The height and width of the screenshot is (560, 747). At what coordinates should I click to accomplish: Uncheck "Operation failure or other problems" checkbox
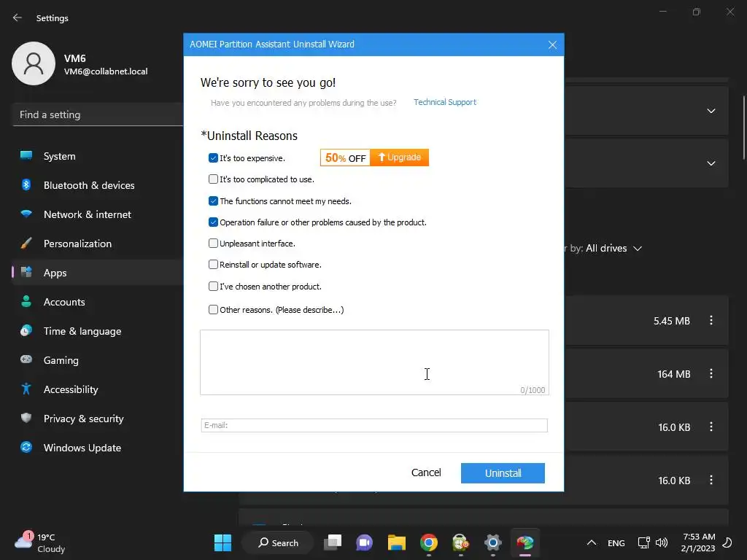213,222
